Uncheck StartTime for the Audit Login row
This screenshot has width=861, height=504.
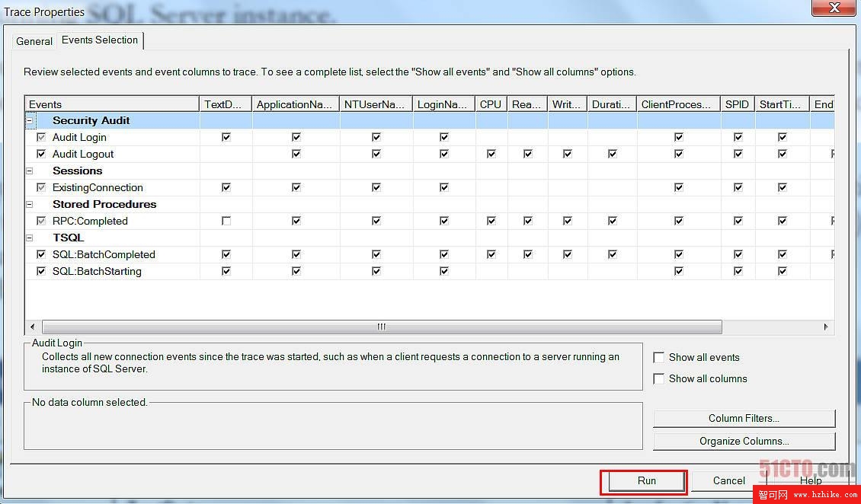[x=783, y=137]
